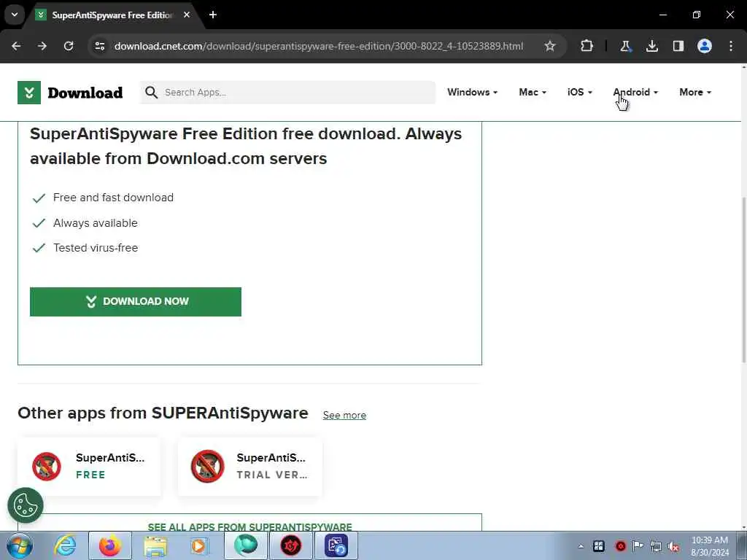Click the page vertical scrollbar
The width and height of the screenshot is (747, 560).
click(743, 281)
